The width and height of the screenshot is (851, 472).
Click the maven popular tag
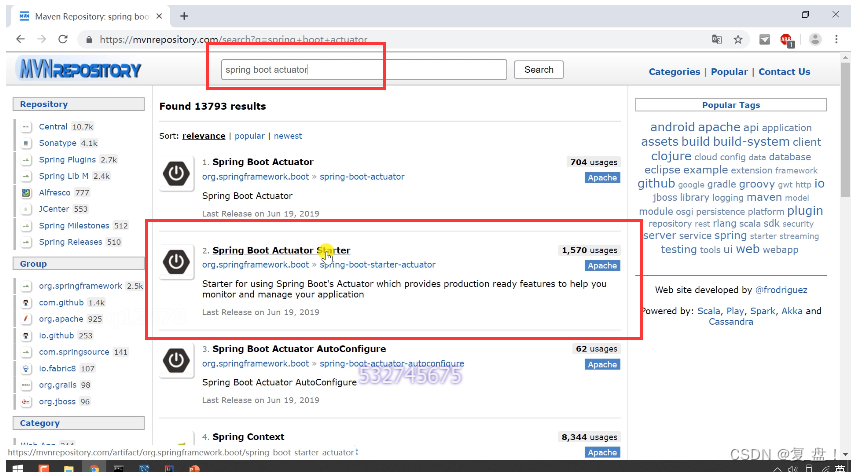(x=764, y=197)
